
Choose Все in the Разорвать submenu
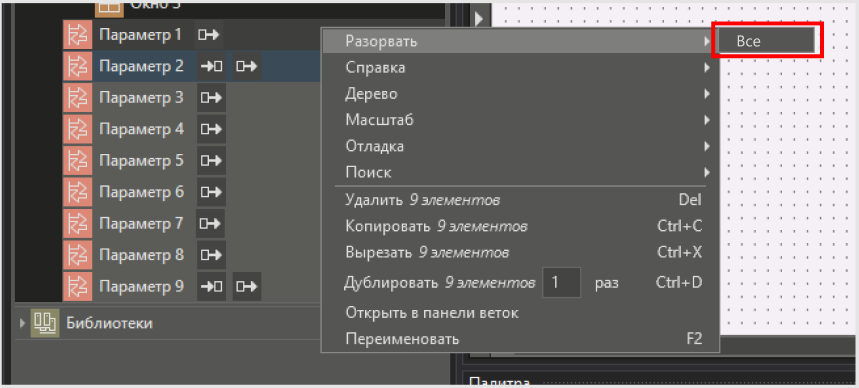click(766, 41)
